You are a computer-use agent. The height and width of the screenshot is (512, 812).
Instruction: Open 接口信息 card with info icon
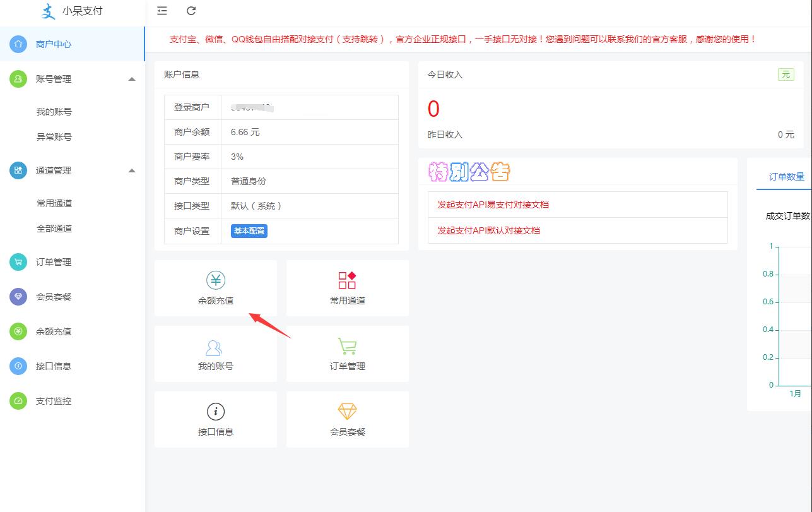point(216,419)
